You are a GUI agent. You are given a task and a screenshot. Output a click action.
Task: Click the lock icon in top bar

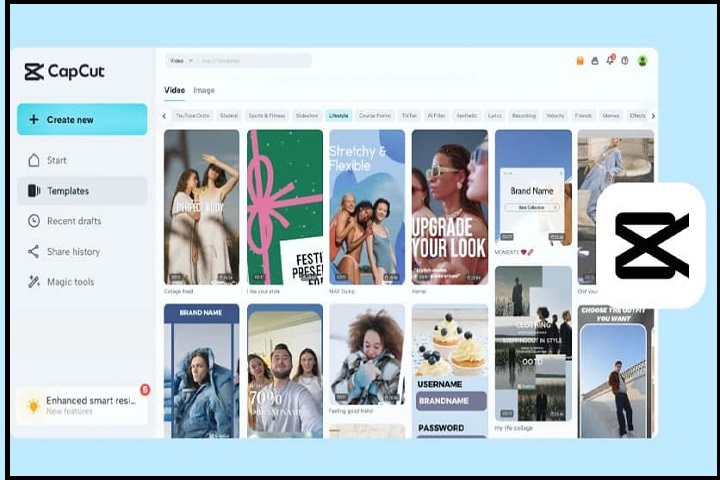(x=595, y=61)
